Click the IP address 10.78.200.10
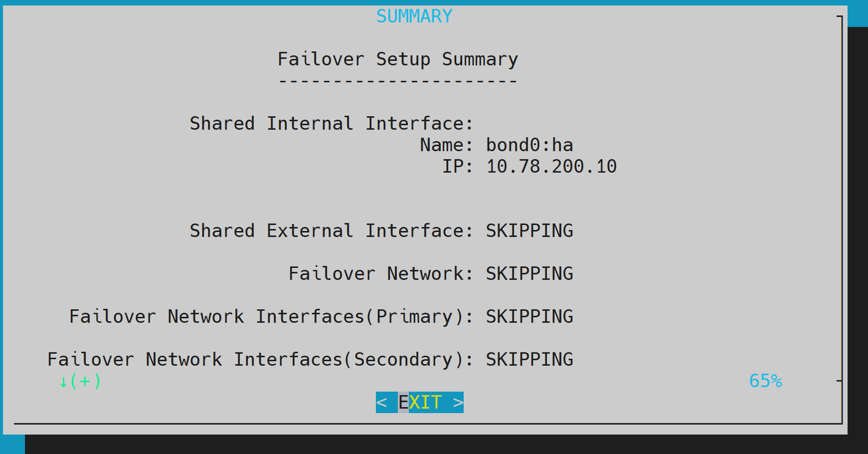868x454 pixels. click(550, 166)
